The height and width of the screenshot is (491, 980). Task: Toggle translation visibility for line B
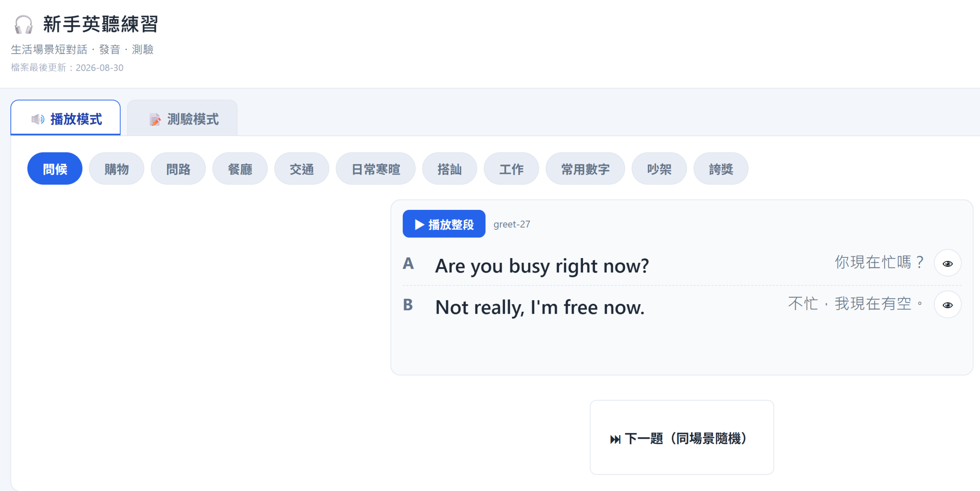947,305
